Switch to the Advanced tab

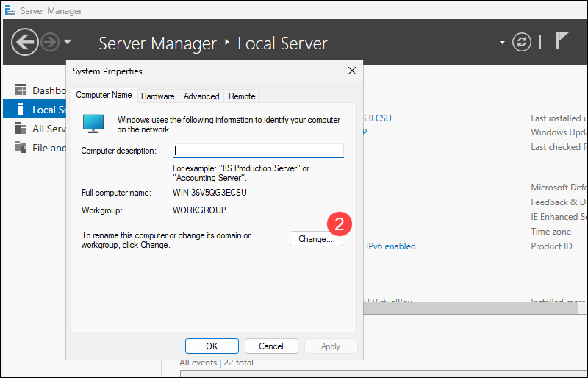point(201,96)
